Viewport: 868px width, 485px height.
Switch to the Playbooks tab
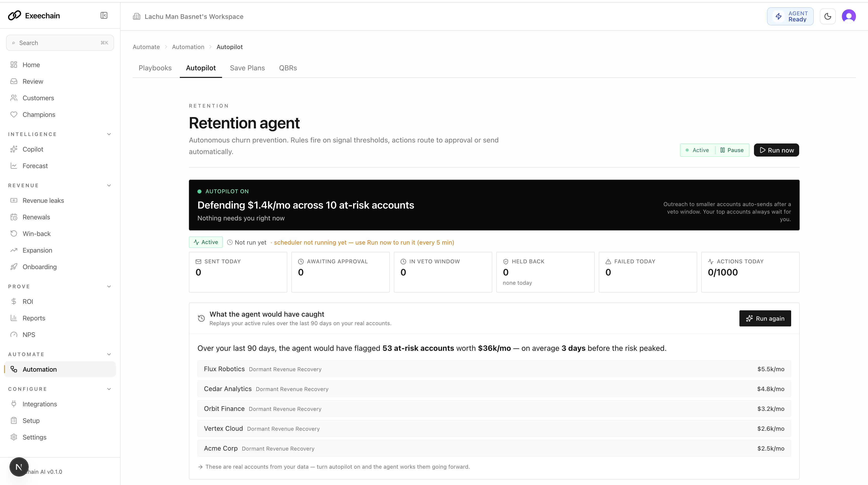coord(155,68)
